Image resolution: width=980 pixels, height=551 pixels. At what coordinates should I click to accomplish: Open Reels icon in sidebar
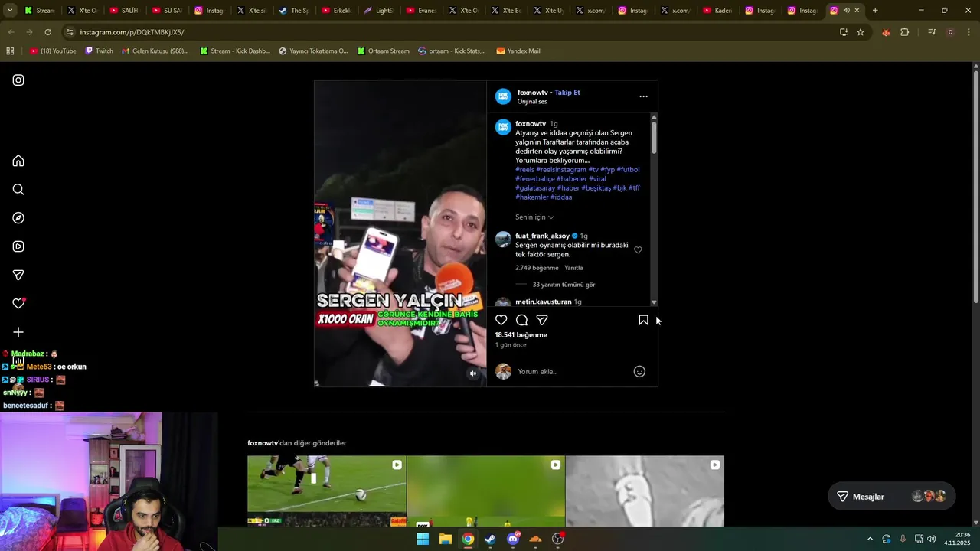(x=18, y=246)
